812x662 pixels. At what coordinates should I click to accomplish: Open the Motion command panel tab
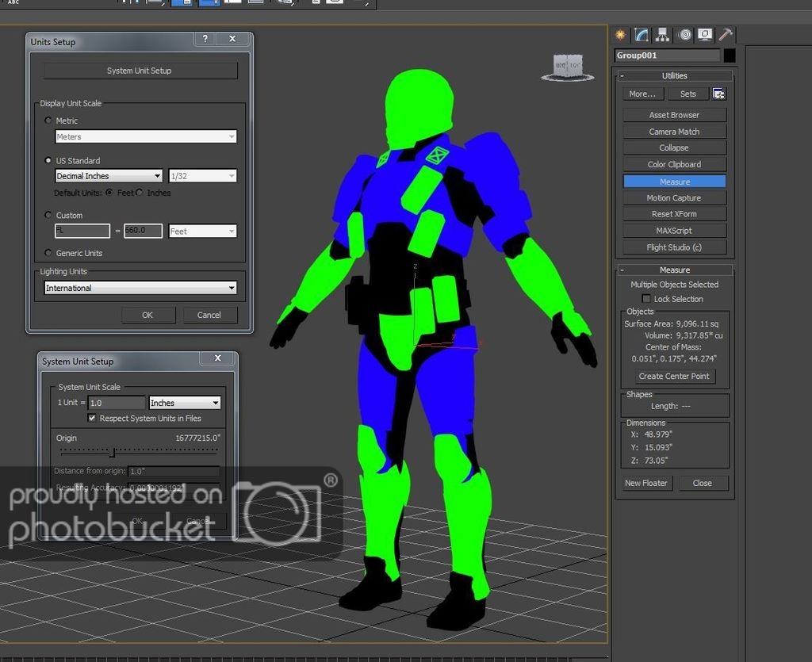pos(685,35)
